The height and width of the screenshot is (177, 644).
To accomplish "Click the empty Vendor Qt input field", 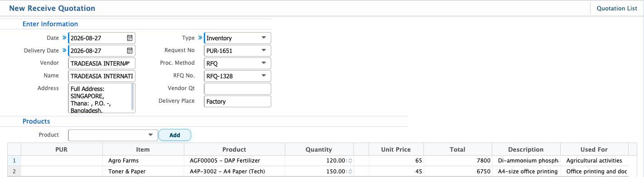I will click(x=238, y=89).
